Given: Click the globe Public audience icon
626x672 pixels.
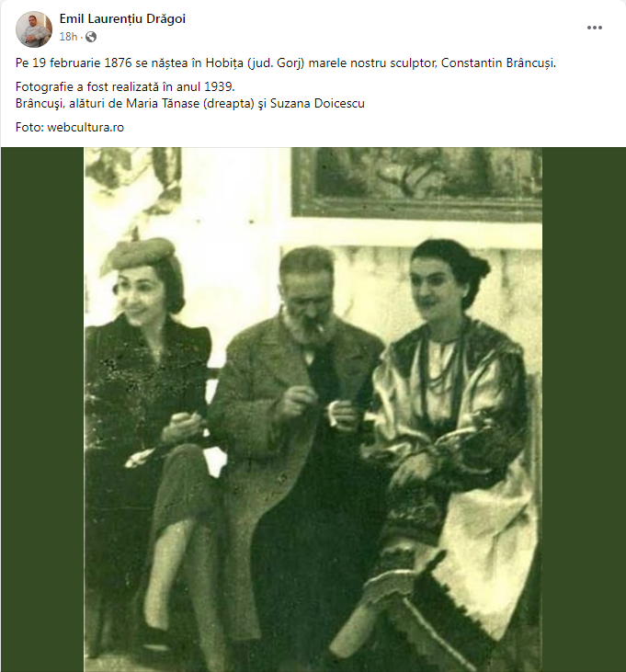Looking at the screenshot, I should [x=91, y=37].
